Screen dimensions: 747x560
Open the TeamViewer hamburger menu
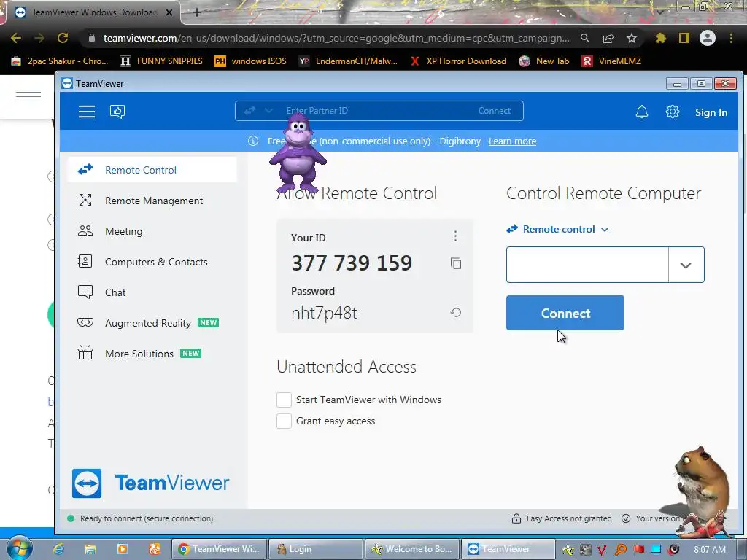click(87, 112)
